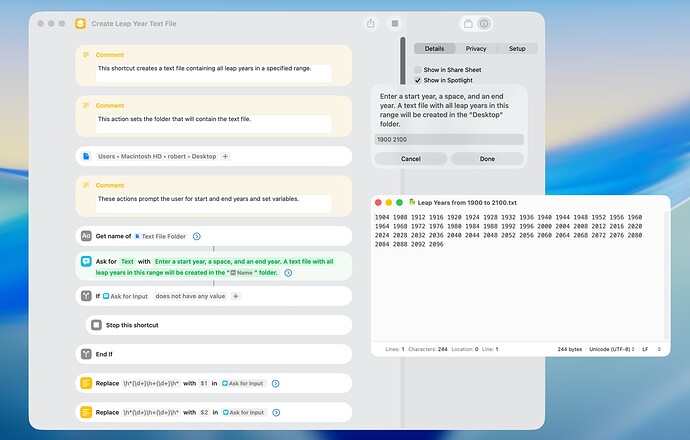The height and width of the screenshot is (440, 690).
Task: Open the Text File Folder variable in Get name
Action: (x=160, y=236)
